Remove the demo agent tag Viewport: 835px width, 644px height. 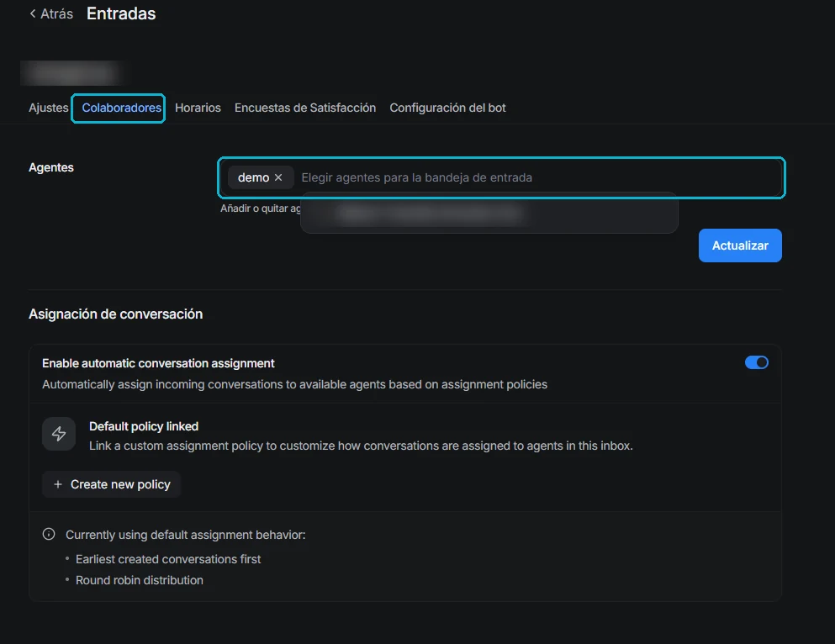point(278,177)
